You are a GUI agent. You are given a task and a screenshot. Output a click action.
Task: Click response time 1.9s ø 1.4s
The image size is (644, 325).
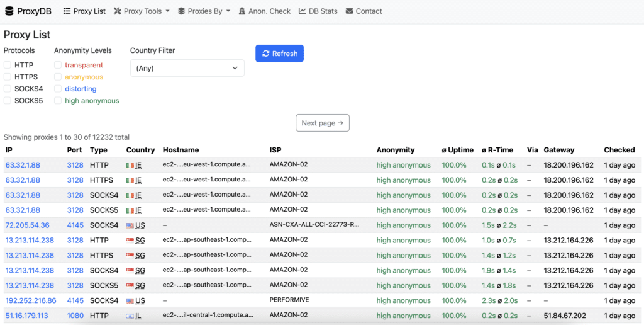499,271
